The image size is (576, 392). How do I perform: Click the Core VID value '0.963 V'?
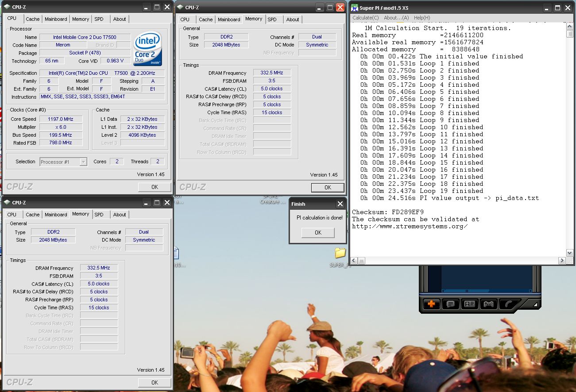click(116, 61)
